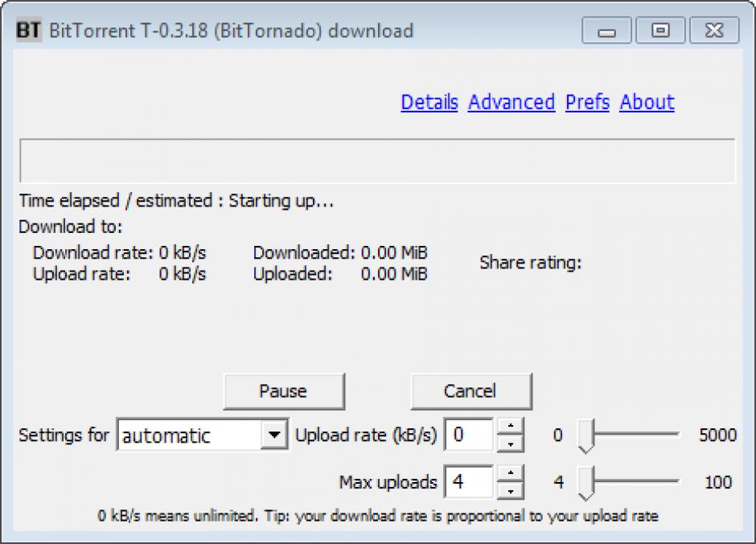Click the 'Time elapsed / estimated : Starting up...' text

(176, 200)
